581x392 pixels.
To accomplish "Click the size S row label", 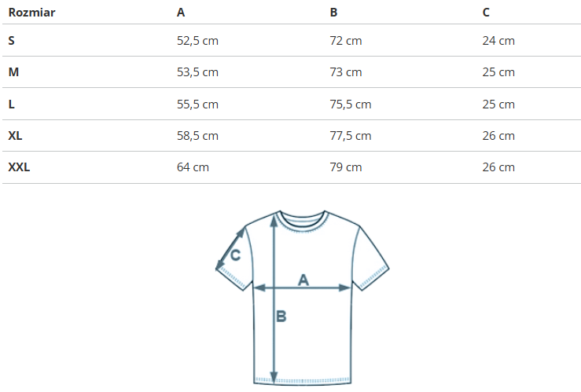I will point(12,41).
